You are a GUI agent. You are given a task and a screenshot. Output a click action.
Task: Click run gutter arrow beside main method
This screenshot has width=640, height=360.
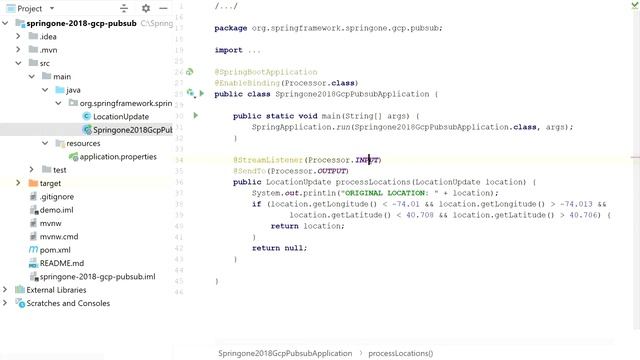point(196,116)
